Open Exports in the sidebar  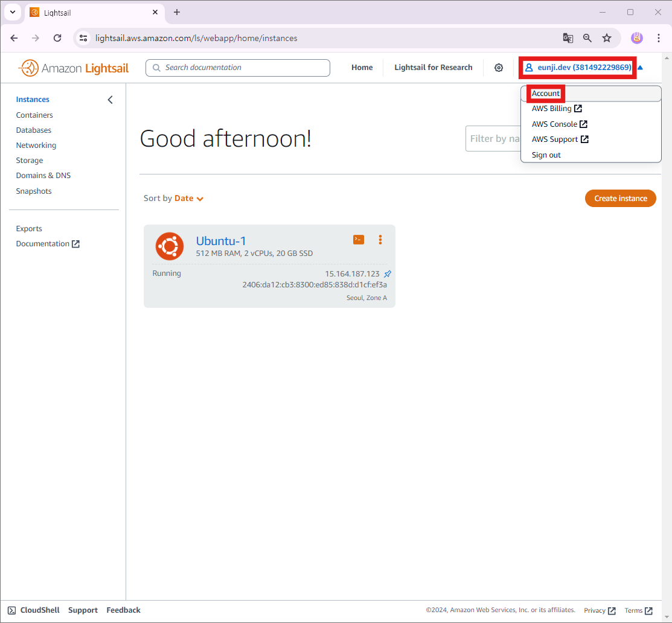(29, 229)
